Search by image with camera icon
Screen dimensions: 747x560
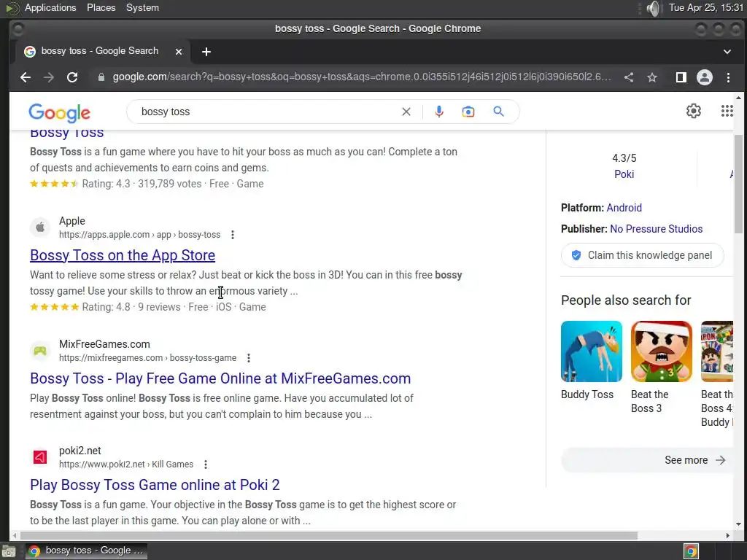click(x=468, y=112)
